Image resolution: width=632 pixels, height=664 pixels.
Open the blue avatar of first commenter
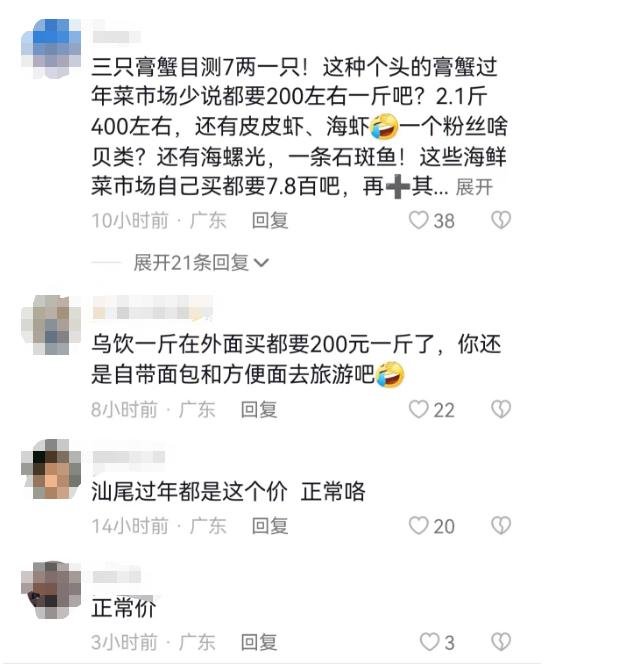tap(51, 49)
